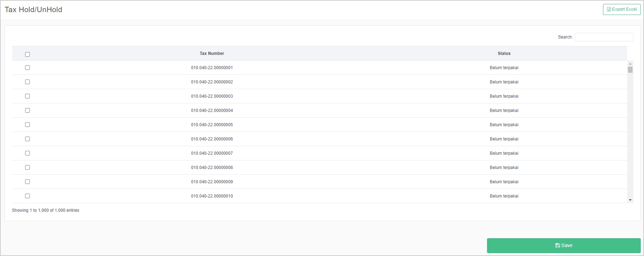Mark the checkbox for 010.040-22.00000006
Viewport: 644px width, 256px height.
(x=27, y=139)
